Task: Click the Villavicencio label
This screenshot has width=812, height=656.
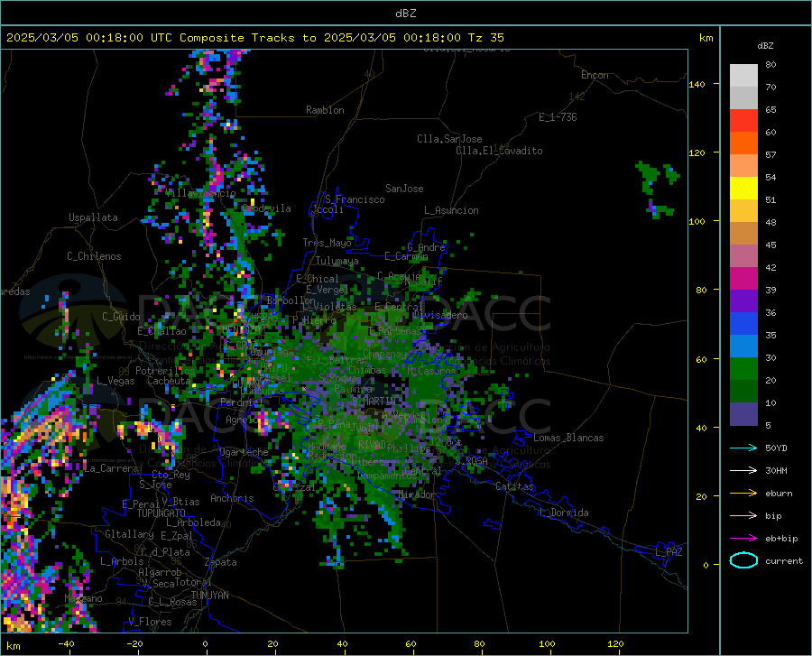Action: point(201,192)
